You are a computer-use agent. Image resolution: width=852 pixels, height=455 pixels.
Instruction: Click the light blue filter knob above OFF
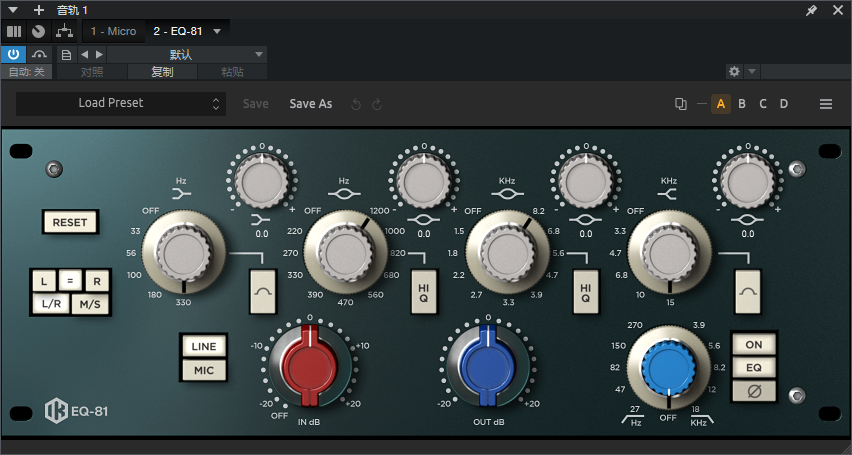coord(668,368)
